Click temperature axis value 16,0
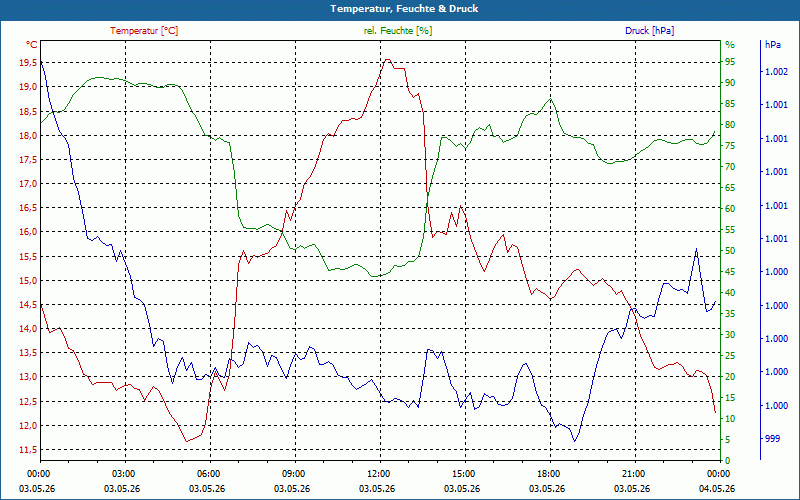 click(x=28, y=232)
